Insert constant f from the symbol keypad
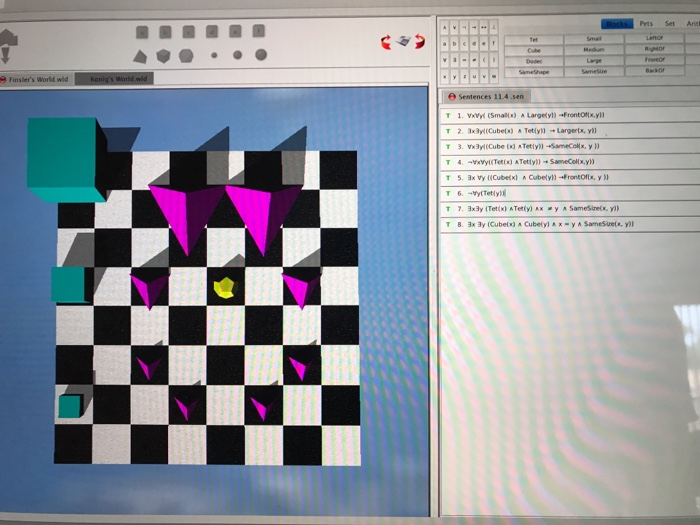700x525 pixels. 494,44
